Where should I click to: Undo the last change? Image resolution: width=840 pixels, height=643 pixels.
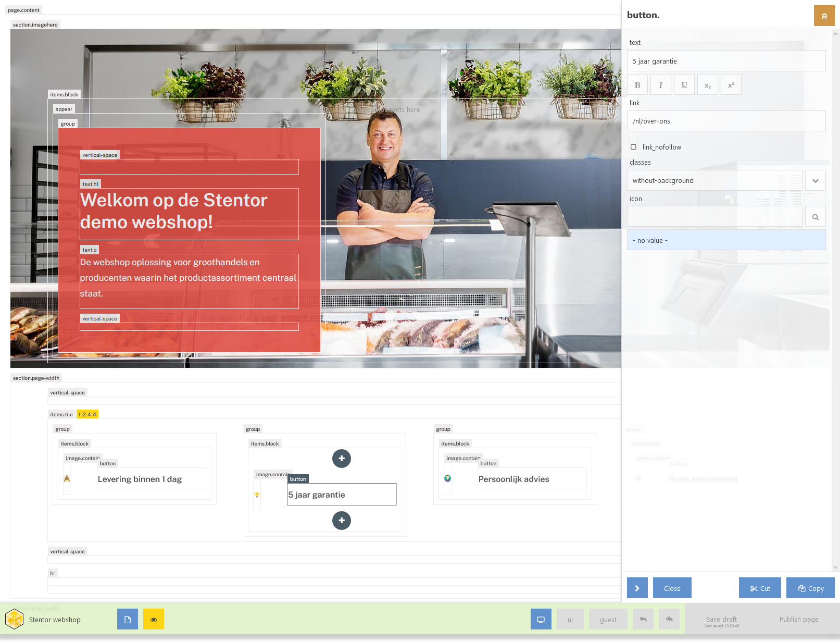[643, 619]
